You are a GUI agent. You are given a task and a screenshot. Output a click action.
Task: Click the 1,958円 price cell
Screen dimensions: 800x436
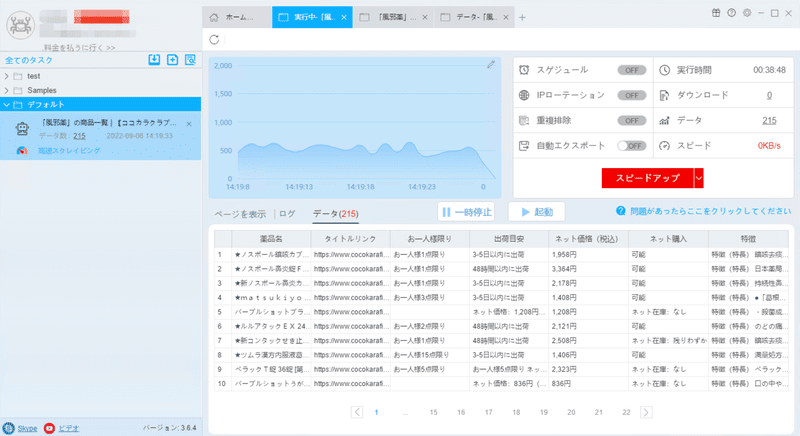pos(589,254)
